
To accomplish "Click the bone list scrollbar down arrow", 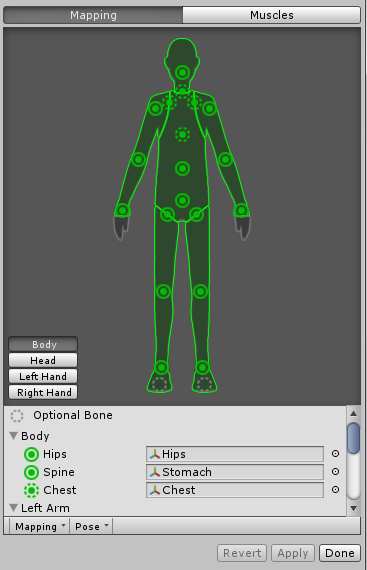I will point(354,508).
